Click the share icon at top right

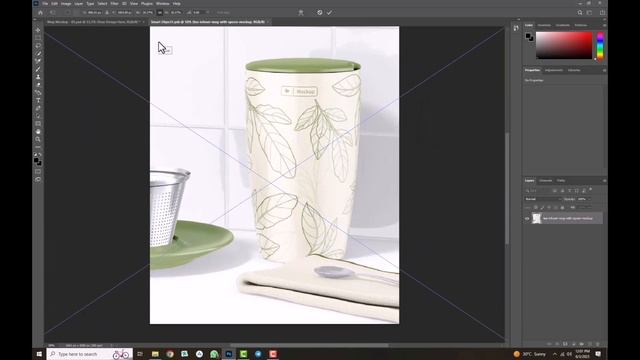(602, 13)
